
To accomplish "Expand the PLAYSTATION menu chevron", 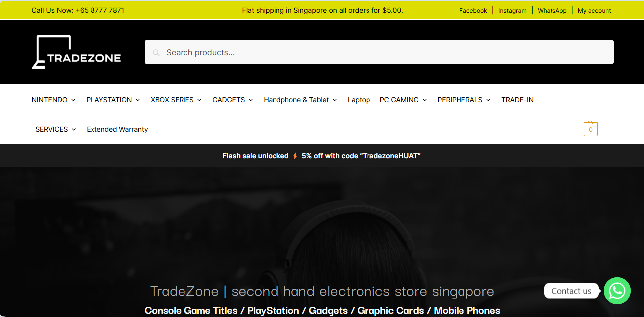I will coord(138,100).
